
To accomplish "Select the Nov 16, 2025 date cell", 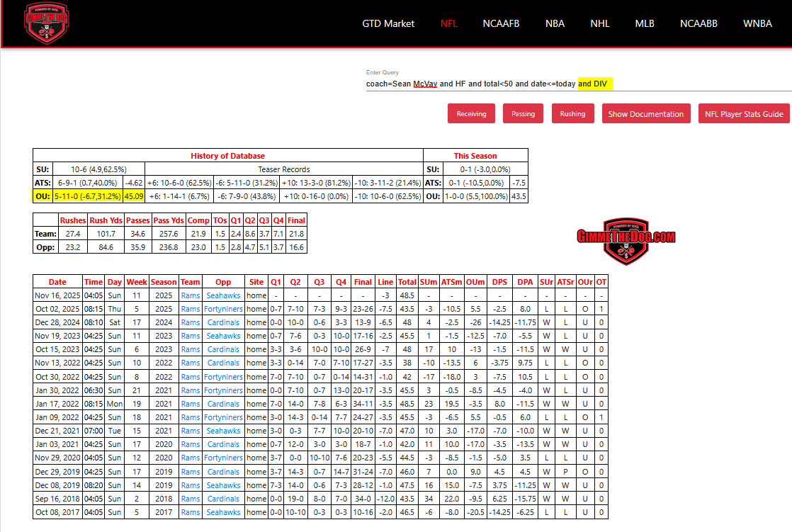I will (57, 295).
